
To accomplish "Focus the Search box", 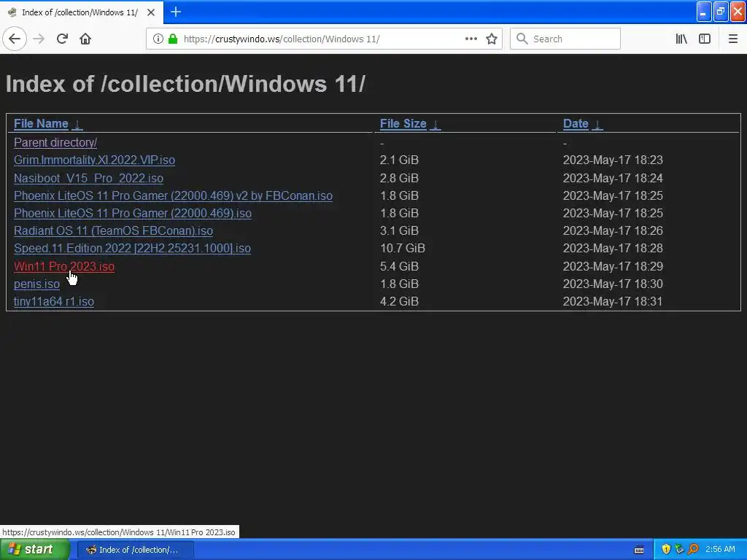I will point(565,39).
